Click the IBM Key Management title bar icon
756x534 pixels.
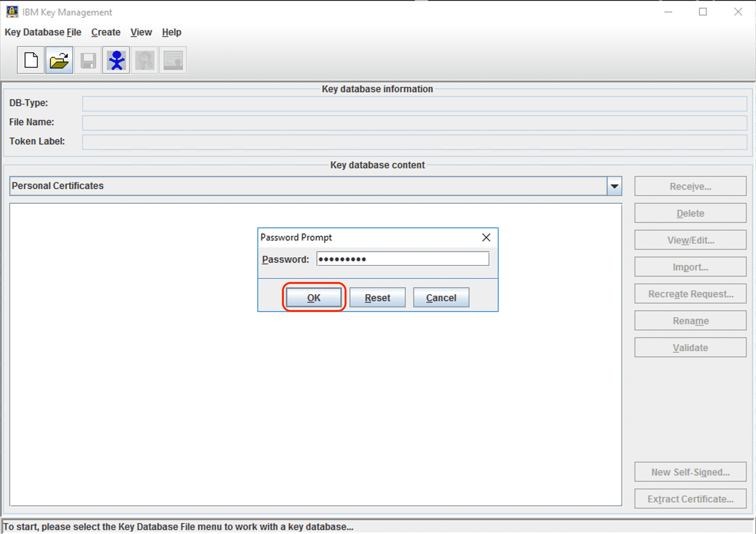coord(12,12)
